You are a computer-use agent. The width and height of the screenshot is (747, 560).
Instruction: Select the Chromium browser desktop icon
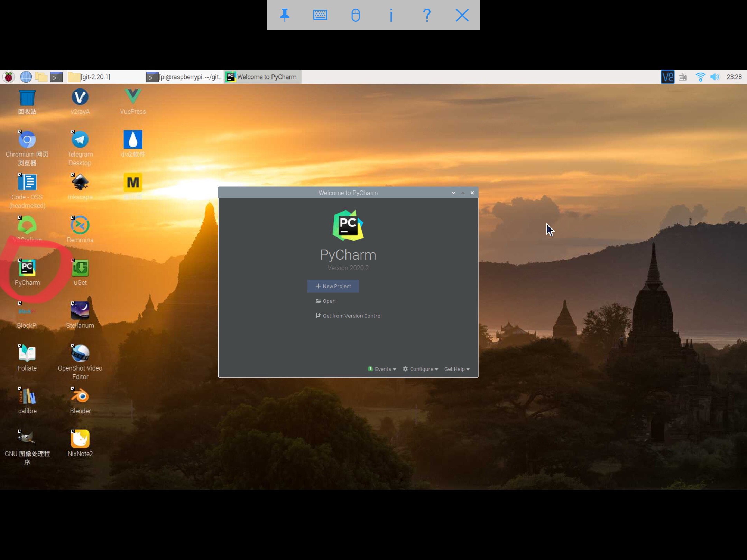point(27,148)
